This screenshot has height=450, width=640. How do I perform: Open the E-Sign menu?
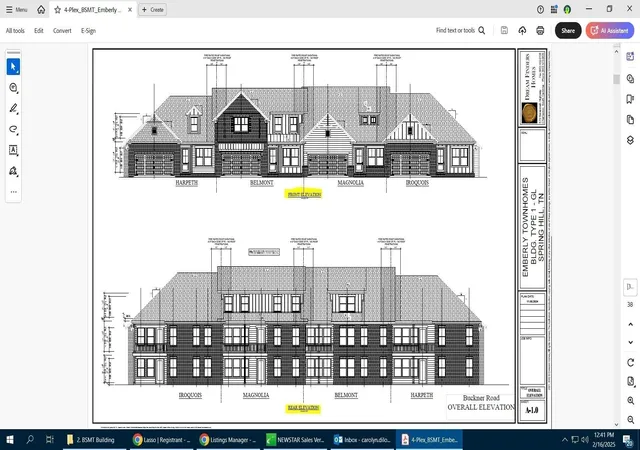pos(88,31)
